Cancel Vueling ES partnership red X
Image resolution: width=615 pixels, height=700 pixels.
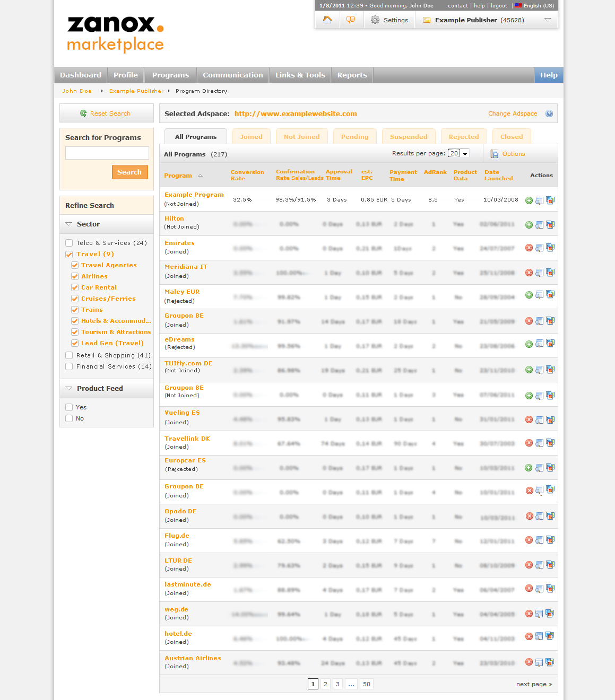[529, 419]
